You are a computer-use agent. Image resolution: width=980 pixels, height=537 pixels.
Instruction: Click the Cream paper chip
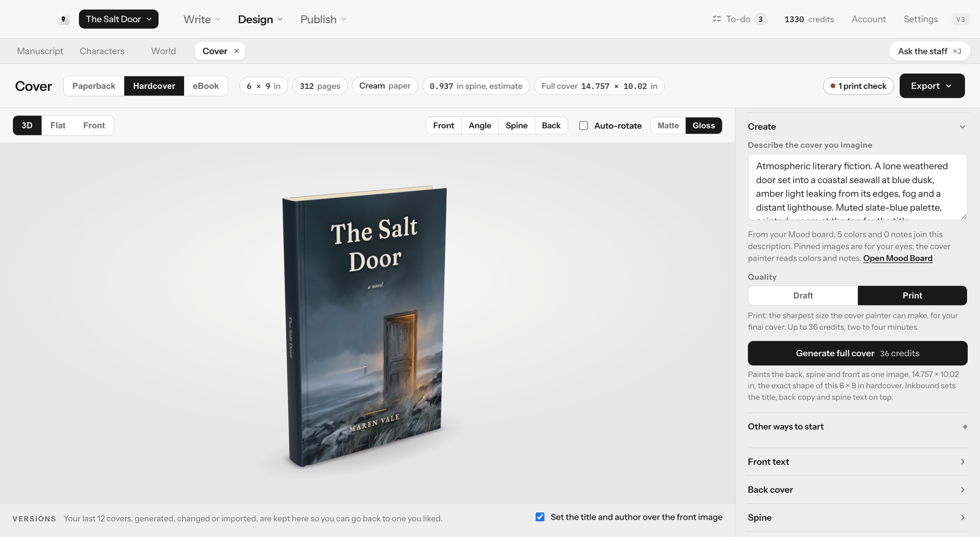pyautogui.click(x=385, y=86)
